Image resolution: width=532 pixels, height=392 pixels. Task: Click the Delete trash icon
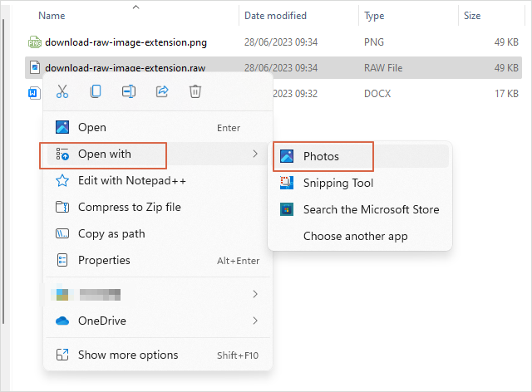(195, 92)
